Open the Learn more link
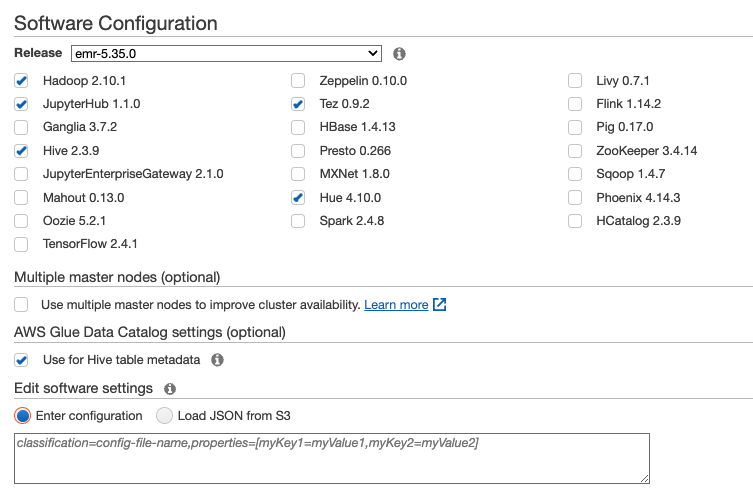 (x=396, y=305)
